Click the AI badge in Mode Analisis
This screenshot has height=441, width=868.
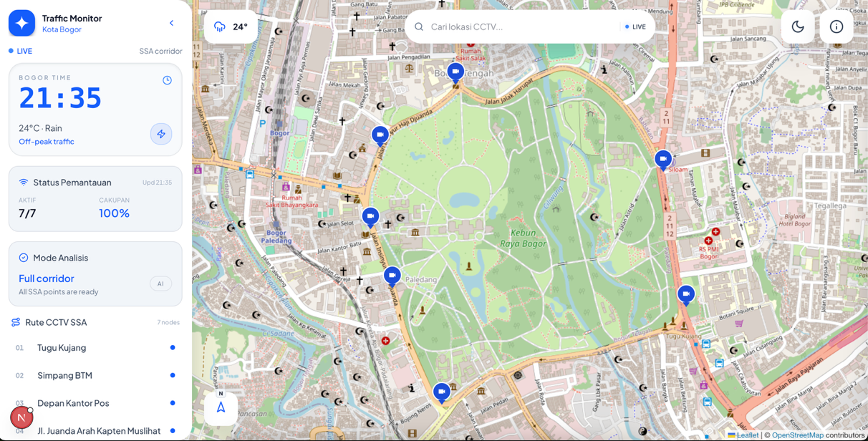[x=160, y=283]
